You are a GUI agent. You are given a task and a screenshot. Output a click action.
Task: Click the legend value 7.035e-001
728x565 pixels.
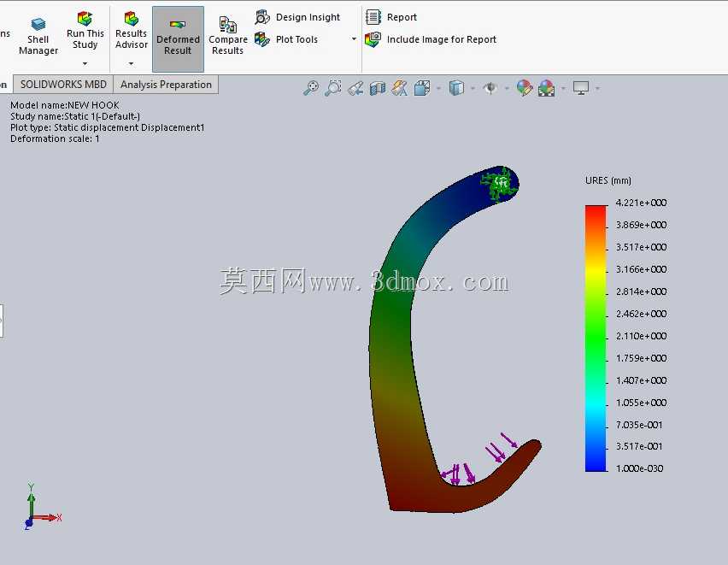click(639, 425)
